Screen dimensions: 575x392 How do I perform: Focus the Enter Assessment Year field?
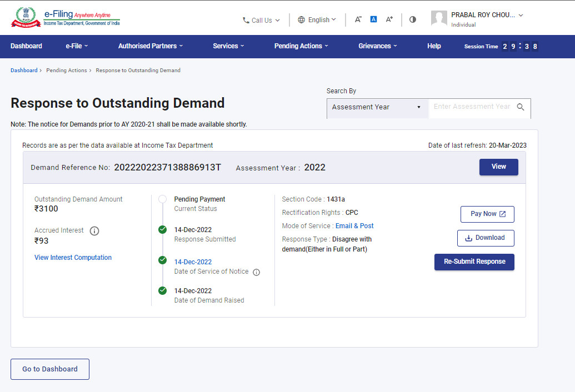coord(472,107)
